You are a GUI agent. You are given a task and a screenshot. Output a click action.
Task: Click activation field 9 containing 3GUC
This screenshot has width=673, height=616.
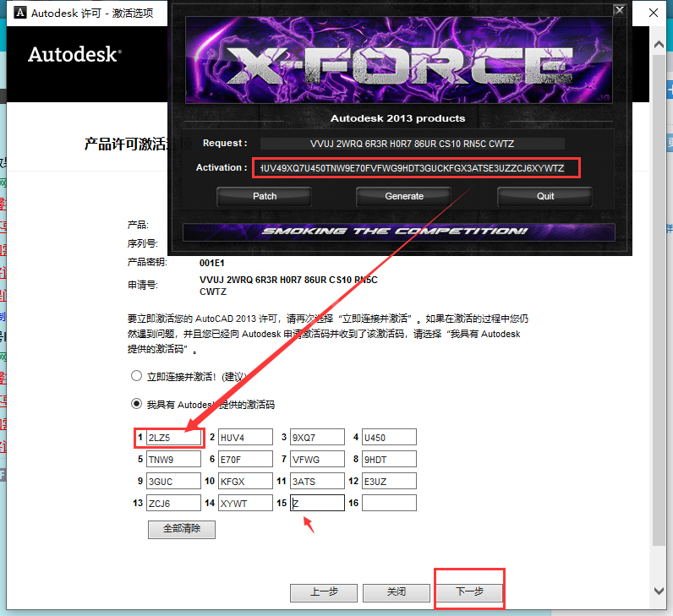(174, 481)
